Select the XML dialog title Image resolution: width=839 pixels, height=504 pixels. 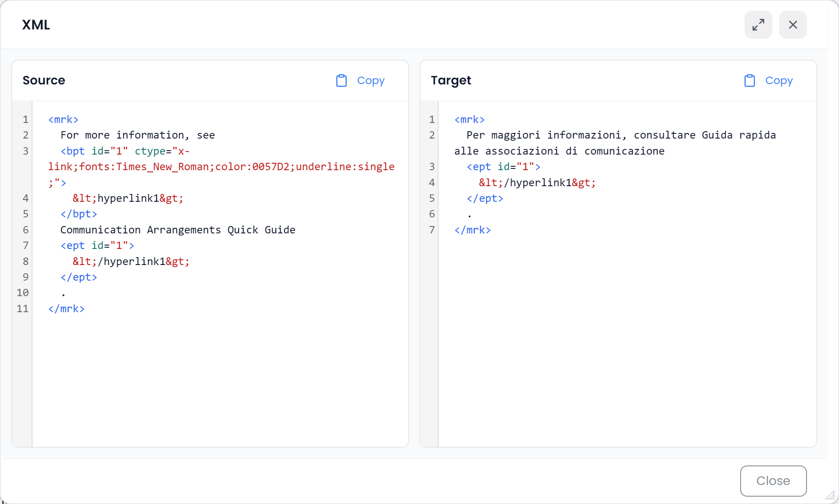pyautogui.click(x=36, y=25)
